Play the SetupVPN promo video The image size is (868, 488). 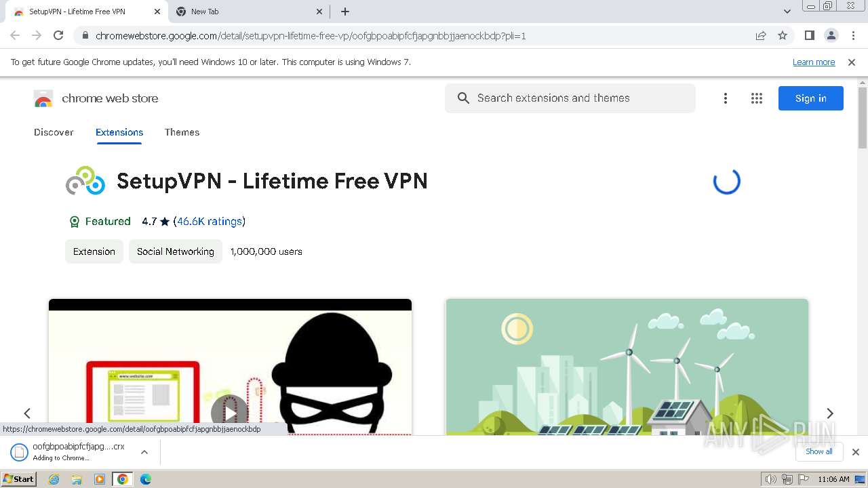click(x=230, y=413)
